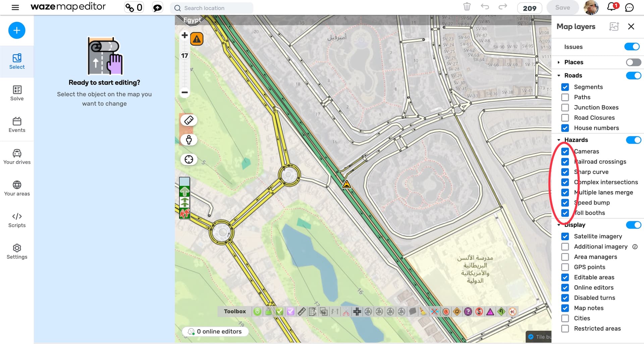The image size is (644, 344).
Task: Open the notifications bell
Action: click(612, 7)
